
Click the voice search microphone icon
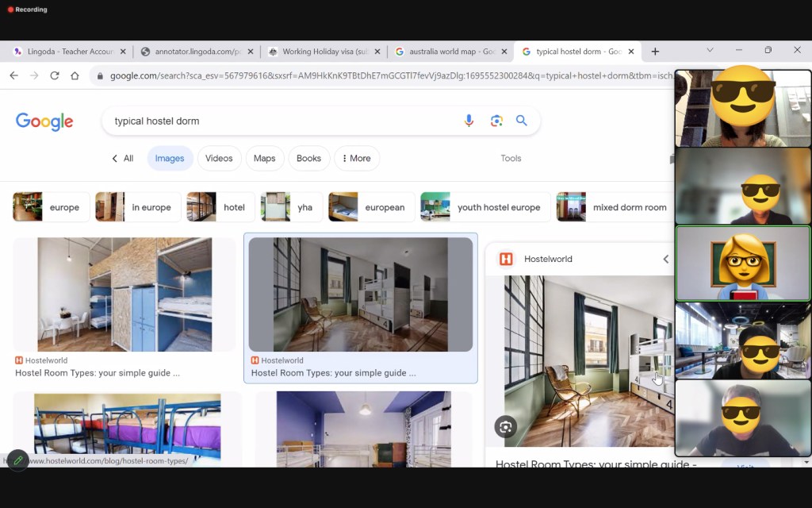[469, 121]
